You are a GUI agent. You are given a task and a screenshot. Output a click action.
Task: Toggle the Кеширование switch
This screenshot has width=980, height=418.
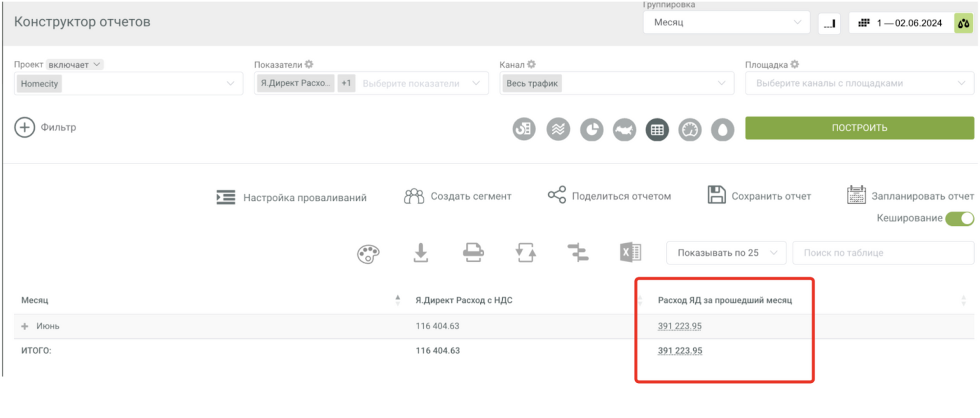tap(959, 219)
